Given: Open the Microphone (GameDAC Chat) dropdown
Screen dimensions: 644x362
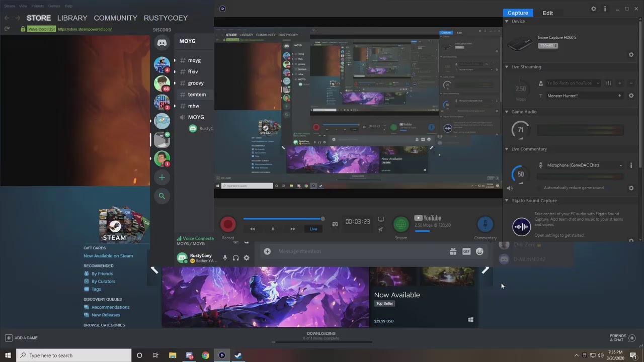Looking at the screenshot, I should coord(585,165).
